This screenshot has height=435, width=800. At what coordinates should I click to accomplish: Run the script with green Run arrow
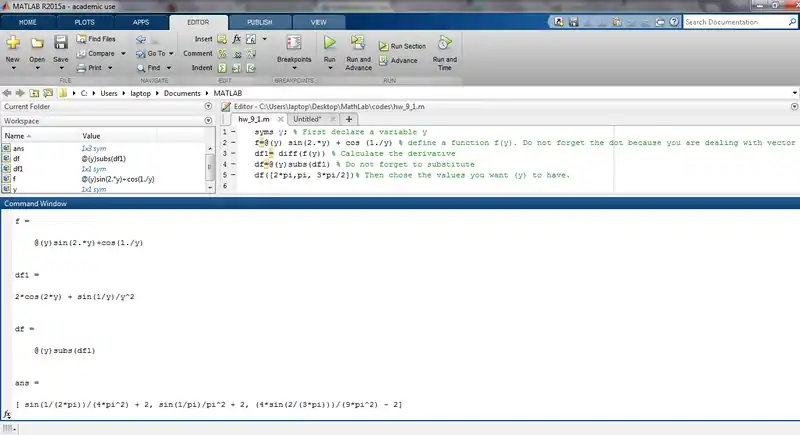click(329, 43)
